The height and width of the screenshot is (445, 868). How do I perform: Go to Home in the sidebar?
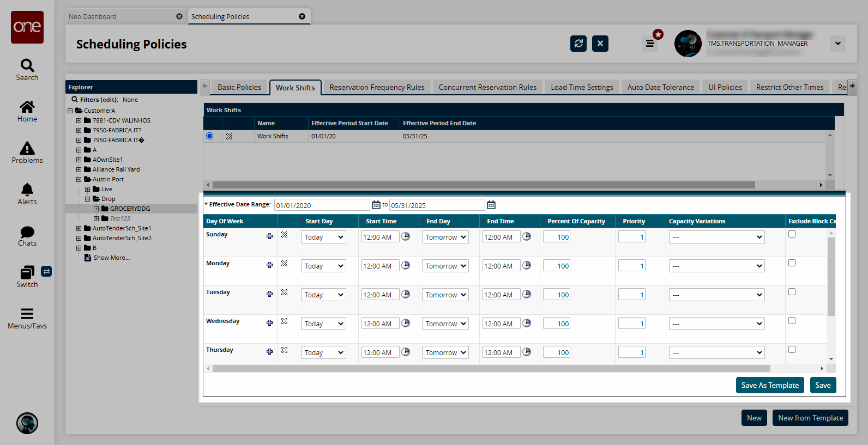(x=27, y=111)
